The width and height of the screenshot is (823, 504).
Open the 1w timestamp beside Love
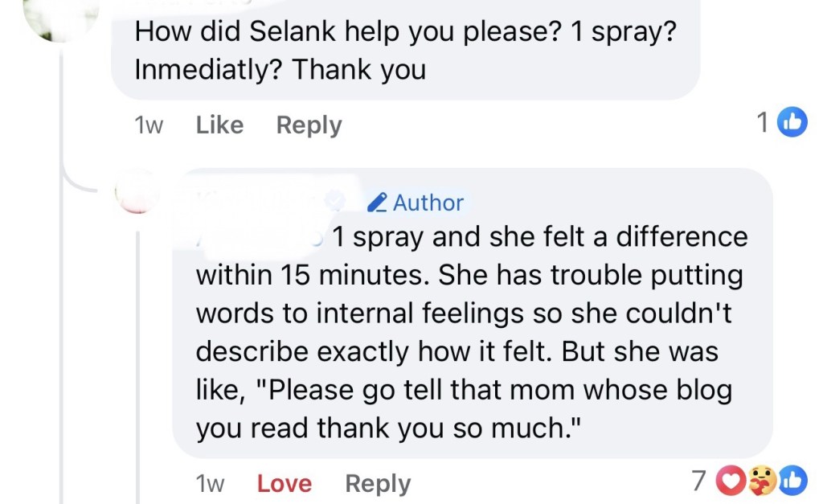pyautogui.click(x=210, y=484)
